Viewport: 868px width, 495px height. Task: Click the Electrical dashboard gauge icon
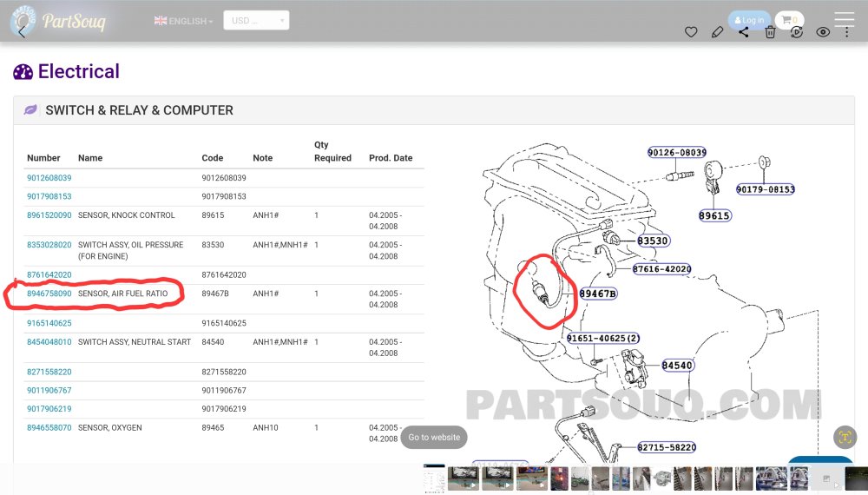tap(23, 72)
